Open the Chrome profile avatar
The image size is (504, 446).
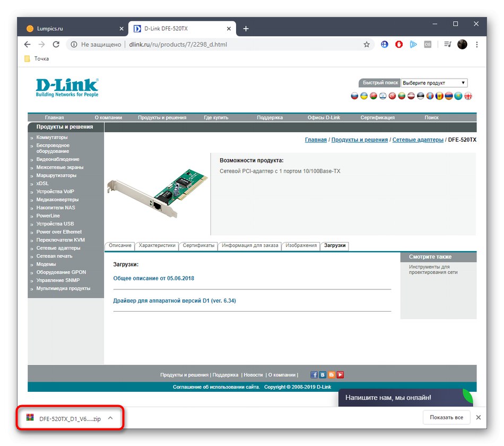tap(462, 45)
